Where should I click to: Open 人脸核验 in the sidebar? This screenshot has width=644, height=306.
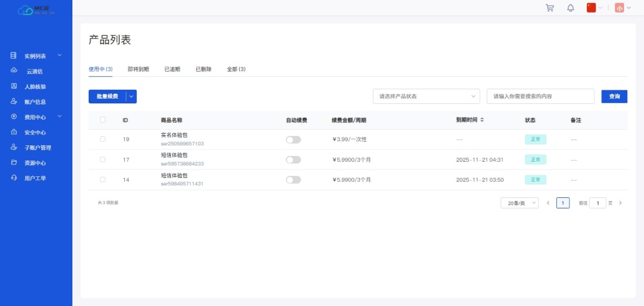point(35,87)
